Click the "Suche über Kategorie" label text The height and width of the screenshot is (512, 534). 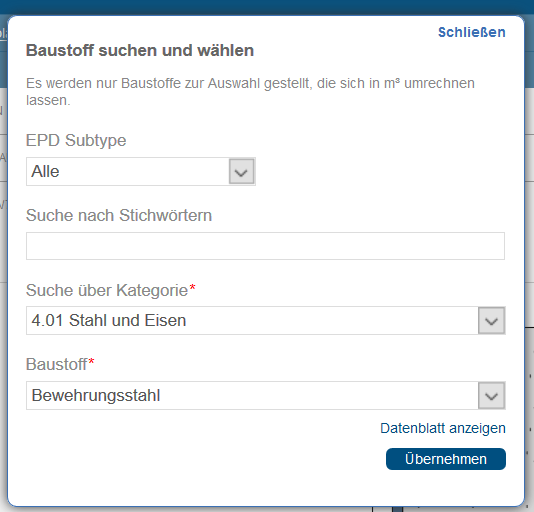pyautogui.click(x=107, y=290)
